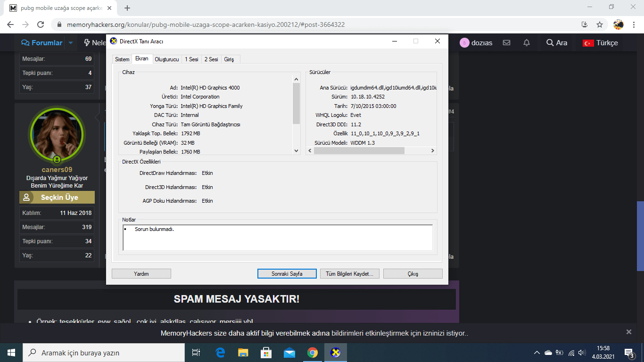Open Türkçe language selector
The width and height of the screenshot is (644, 362).
(x=600, y=42)
